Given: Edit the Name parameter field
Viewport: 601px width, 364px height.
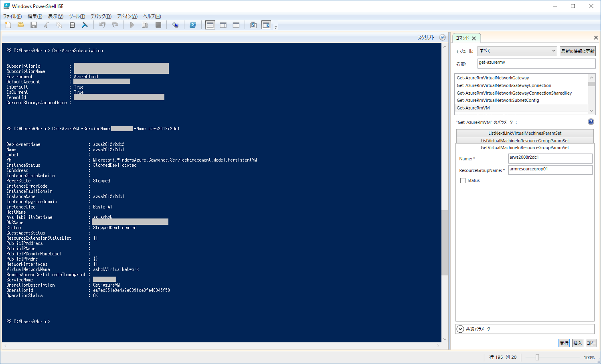Looking at the screenshot, I should pos(550,159).
